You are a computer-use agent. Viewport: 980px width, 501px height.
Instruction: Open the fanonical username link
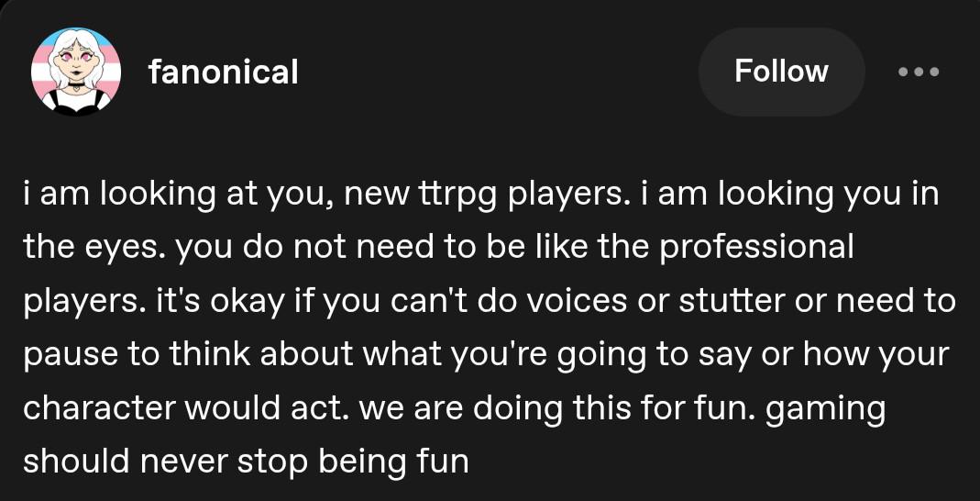coord(223,72)
